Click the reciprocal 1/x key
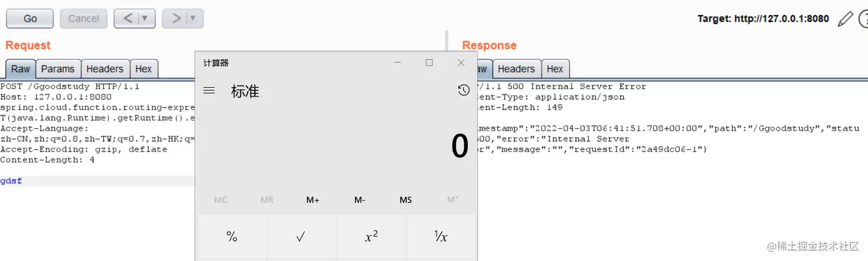 pos(441,236)
